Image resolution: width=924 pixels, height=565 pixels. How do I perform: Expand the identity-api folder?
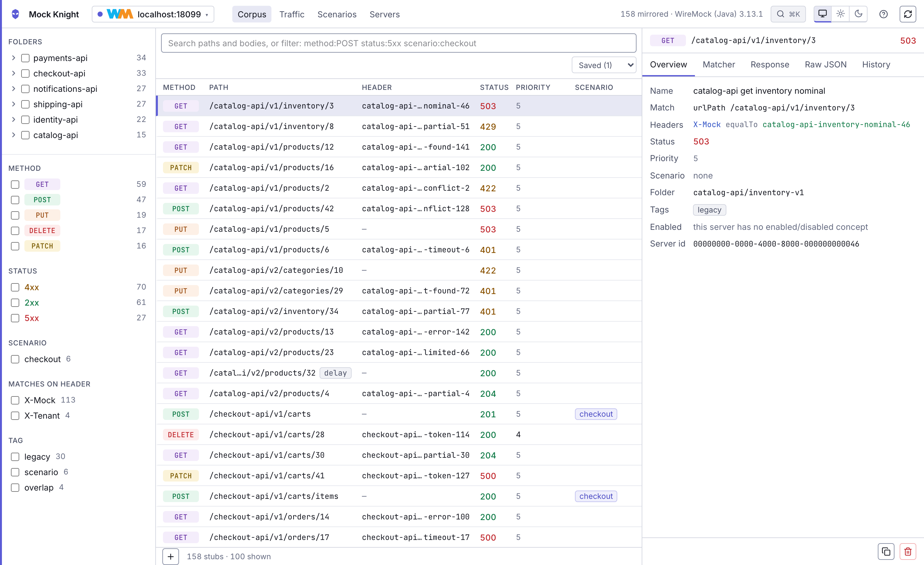click(x=13, y=119)
